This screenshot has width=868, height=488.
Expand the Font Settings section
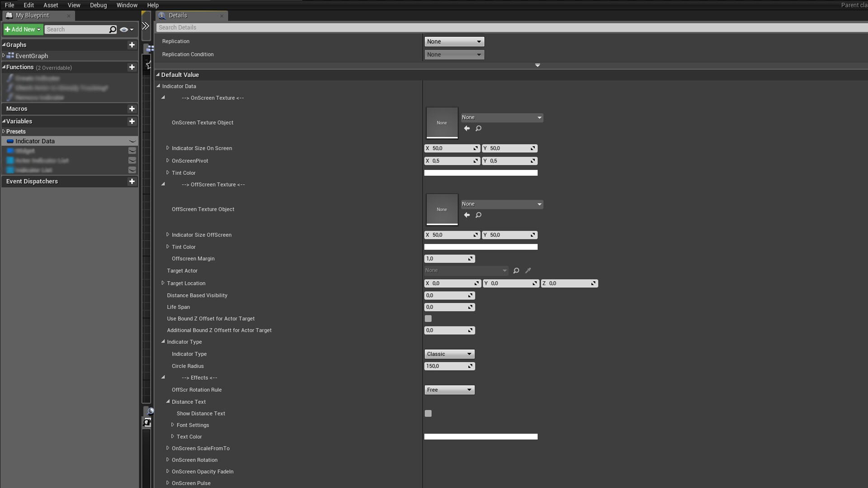click(x=173, y=425)
